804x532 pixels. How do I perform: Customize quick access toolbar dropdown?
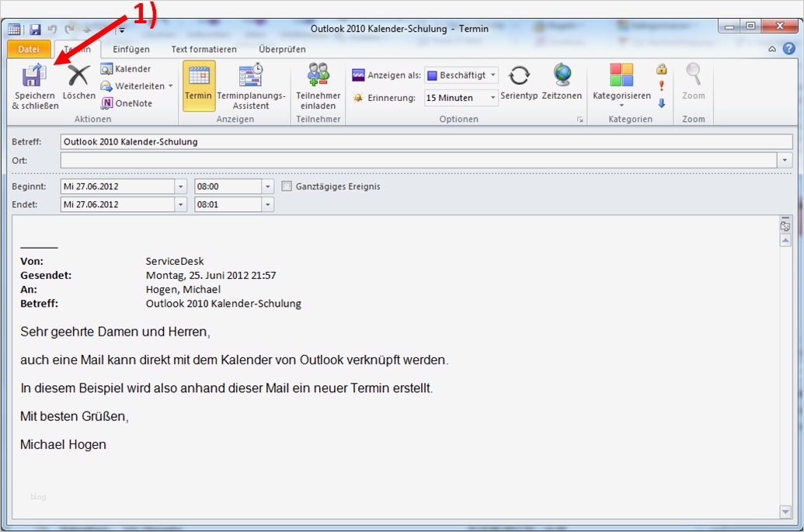click(122, 30)
